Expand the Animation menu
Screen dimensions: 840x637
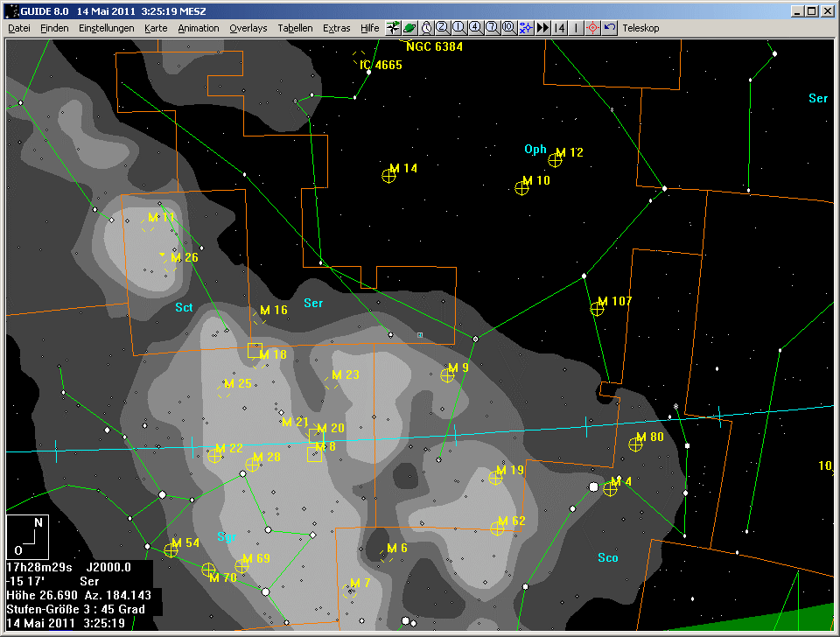point(198,28)
